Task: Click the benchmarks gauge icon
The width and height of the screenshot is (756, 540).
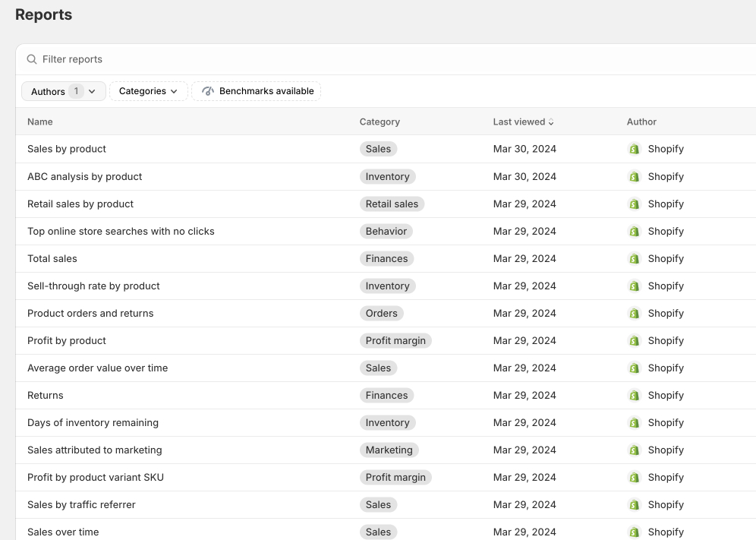Action: pyautogui.click(x=208, y=91)
